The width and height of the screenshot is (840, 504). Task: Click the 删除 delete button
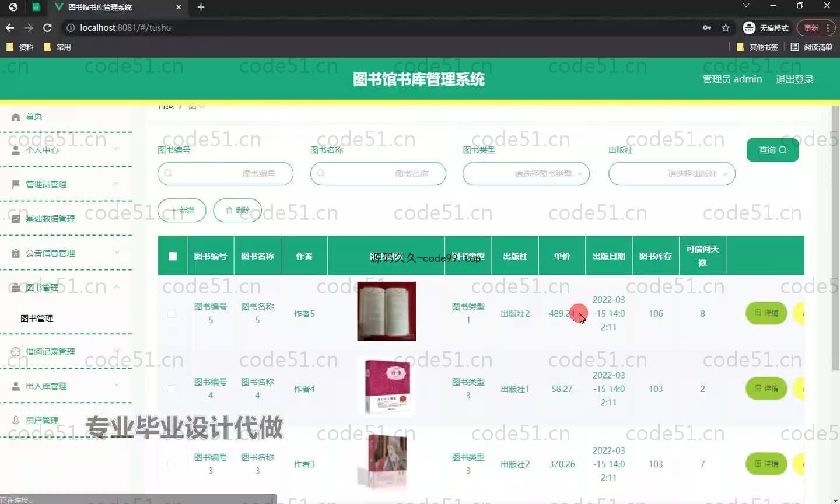click(237, 211)
